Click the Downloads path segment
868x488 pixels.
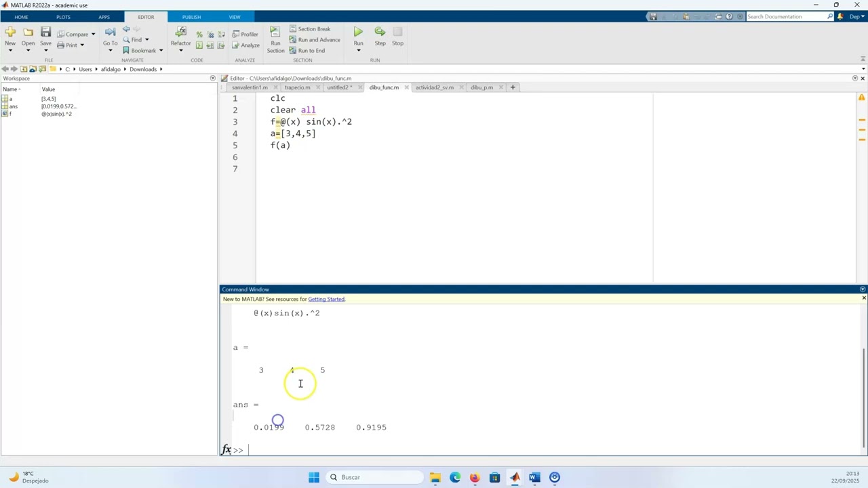point(143,69)
